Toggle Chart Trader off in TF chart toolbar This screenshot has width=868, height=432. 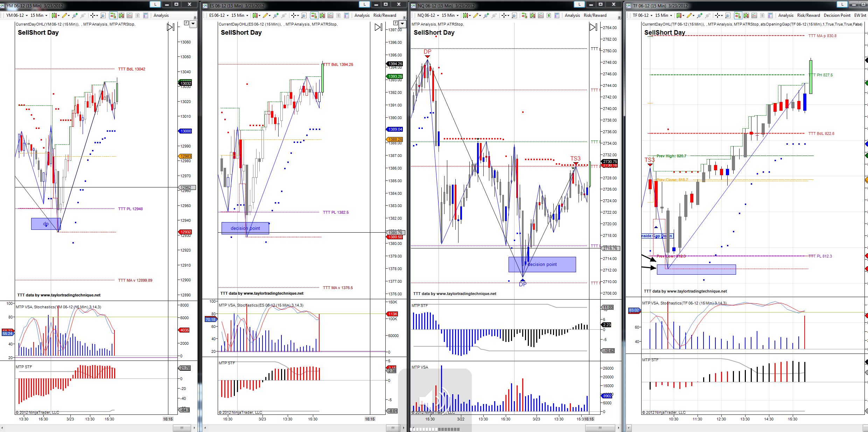point(738,15)
